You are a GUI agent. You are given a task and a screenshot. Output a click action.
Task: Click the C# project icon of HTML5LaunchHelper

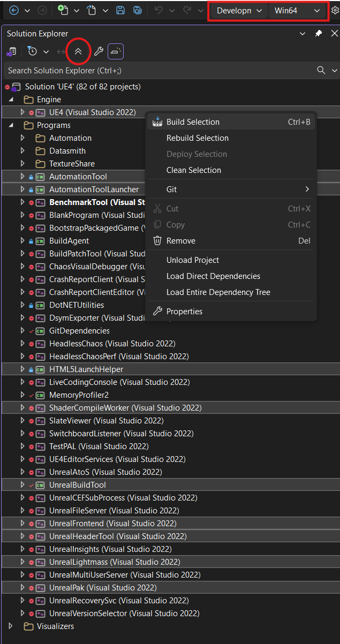(40, 369)
